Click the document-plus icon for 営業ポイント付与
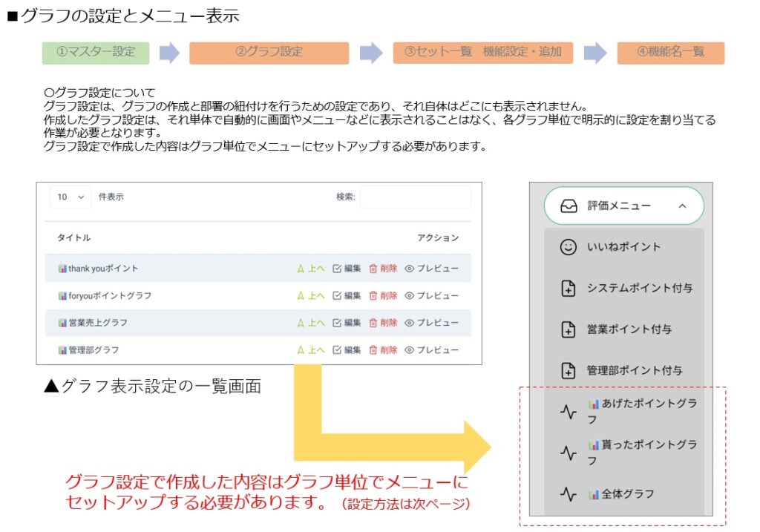This screenshot has width=760, height=532. pos(568,330)
